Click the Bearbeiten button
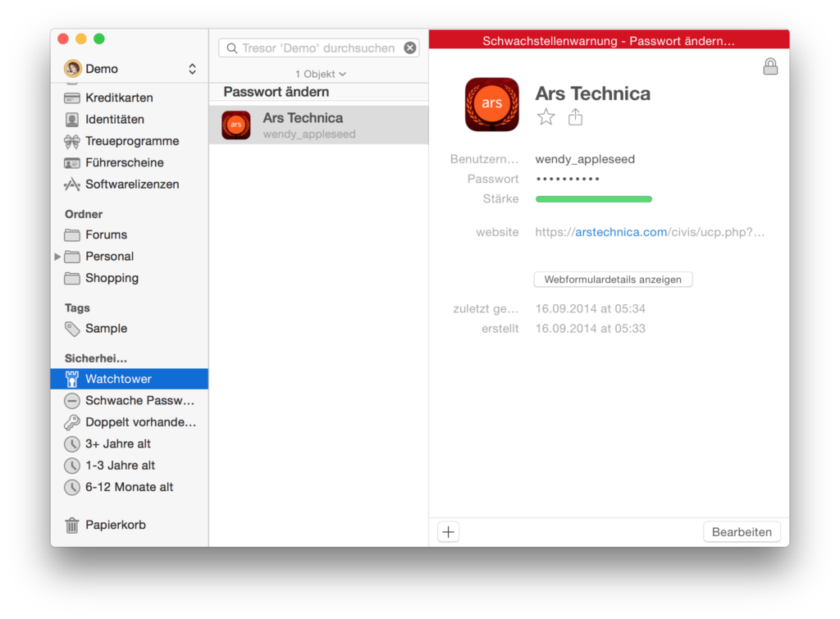The width and height of the screenshot is (840, 619). point(742,532)
